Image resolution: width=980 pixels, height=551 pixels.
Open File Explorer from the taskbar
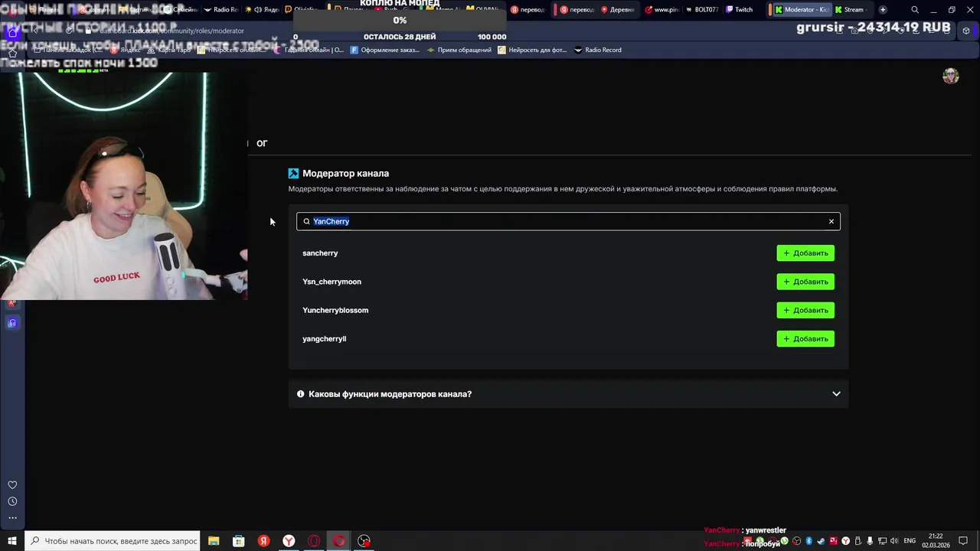click(214, 541)
